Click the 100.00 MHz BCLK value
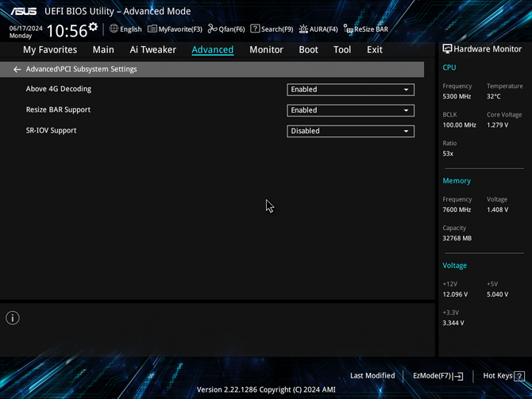 pos(459,125)
